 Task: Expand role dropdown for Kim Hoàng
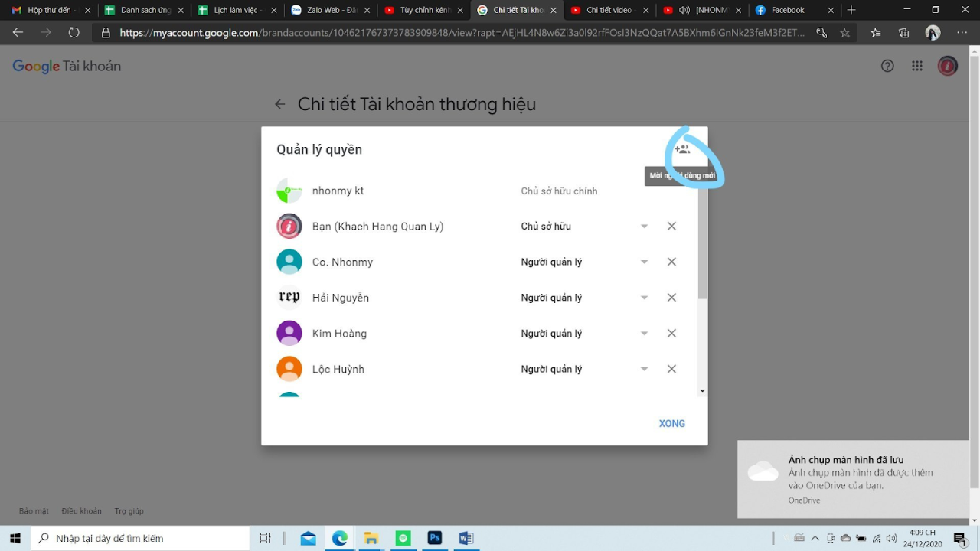(644, 334)
